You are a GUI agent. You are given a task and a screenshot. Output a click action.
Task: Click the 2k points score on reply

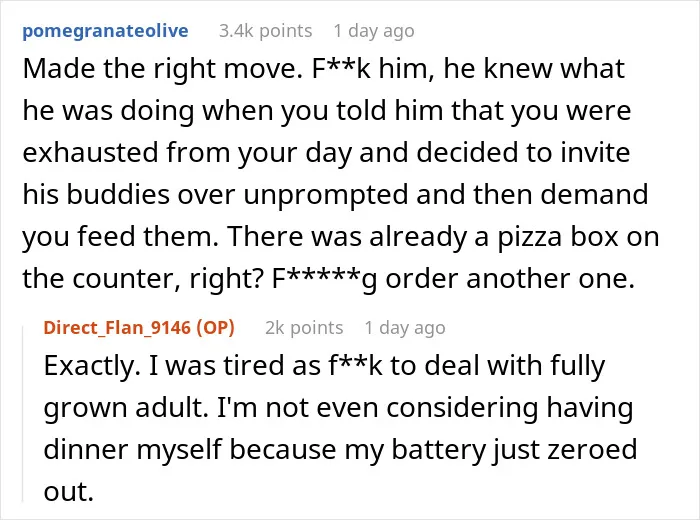pyautogui.click(x=304, y=328)
